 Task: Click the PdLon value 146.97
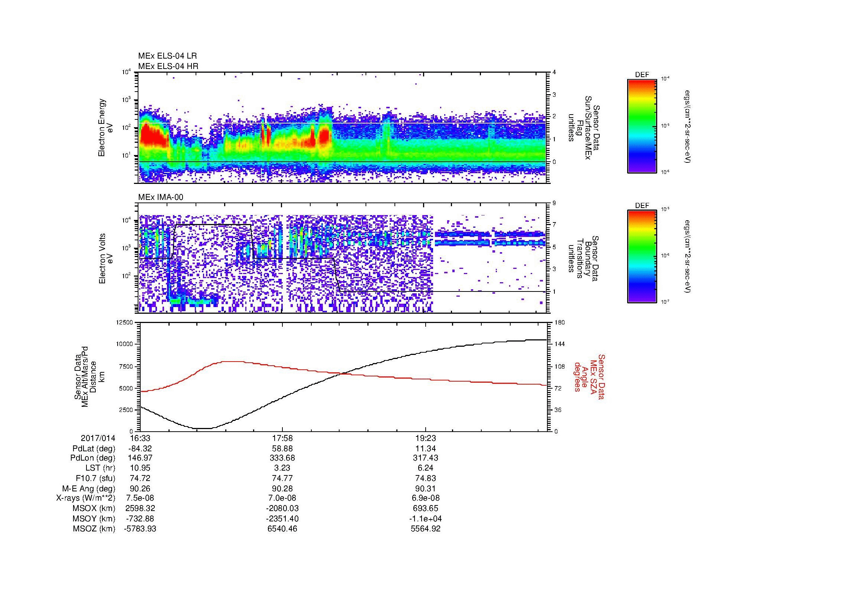click(x=140, y=458)
